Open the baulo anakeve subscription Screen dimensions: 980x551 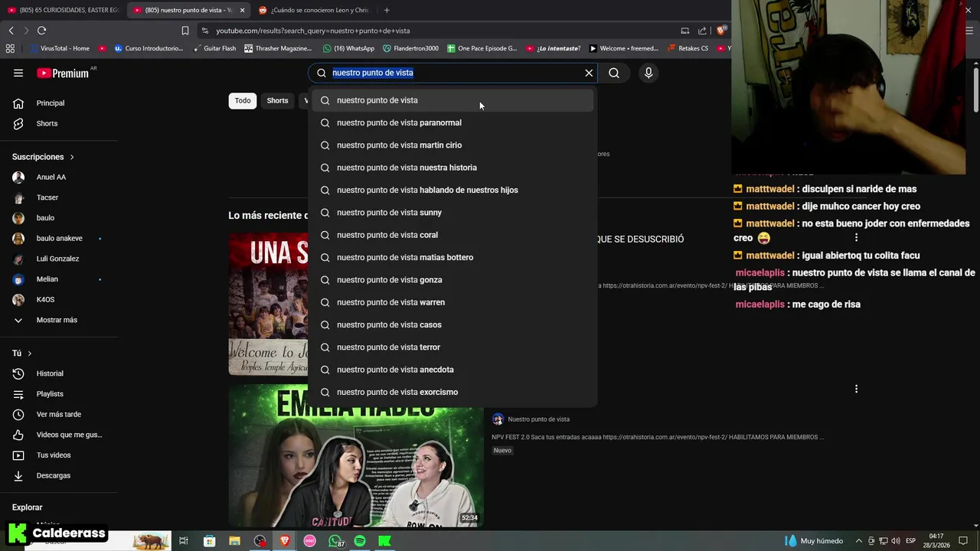click(59, 238)
